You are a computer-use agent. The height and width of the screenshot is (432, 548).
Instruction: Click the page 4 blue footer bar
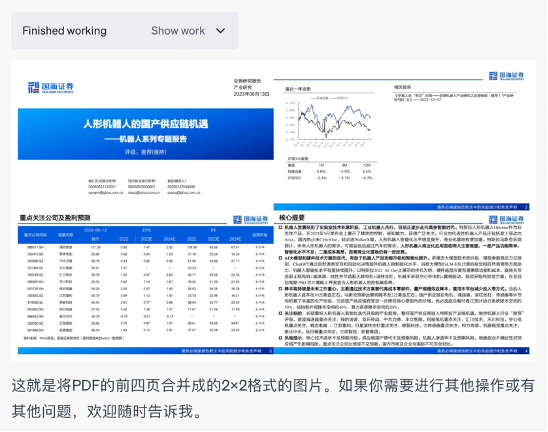402,351
